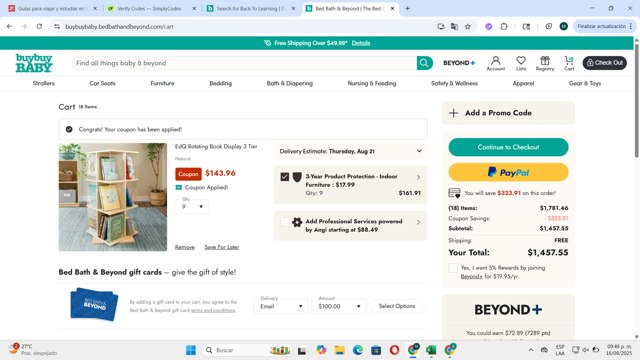Open the Registry gift icon
The height and width of the screenshot is (360, 640).
pyautogui.click(x=545, y=63)
